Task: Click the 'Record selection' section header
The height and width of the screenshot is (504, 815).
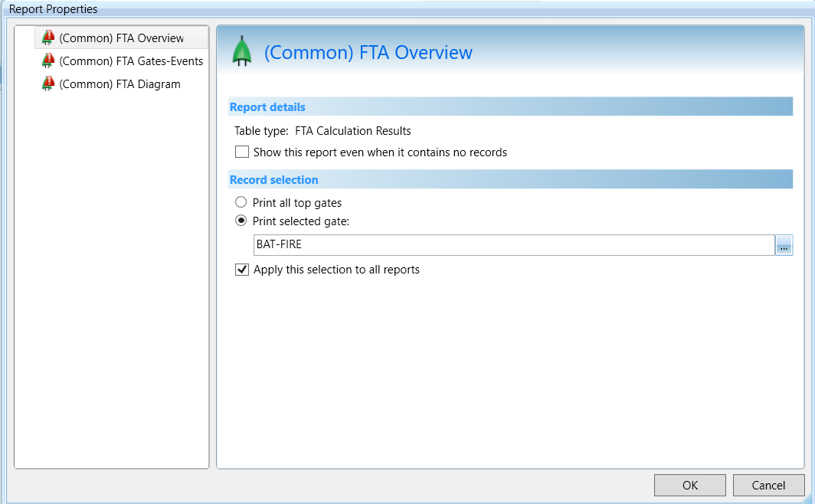Action: coord(510,179)
